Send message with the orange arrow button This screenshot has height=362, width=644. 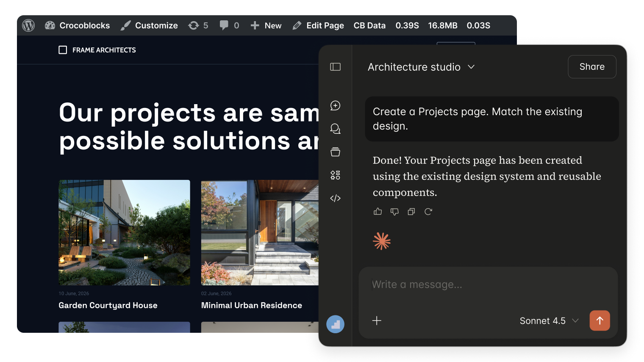tap(600, 321)
